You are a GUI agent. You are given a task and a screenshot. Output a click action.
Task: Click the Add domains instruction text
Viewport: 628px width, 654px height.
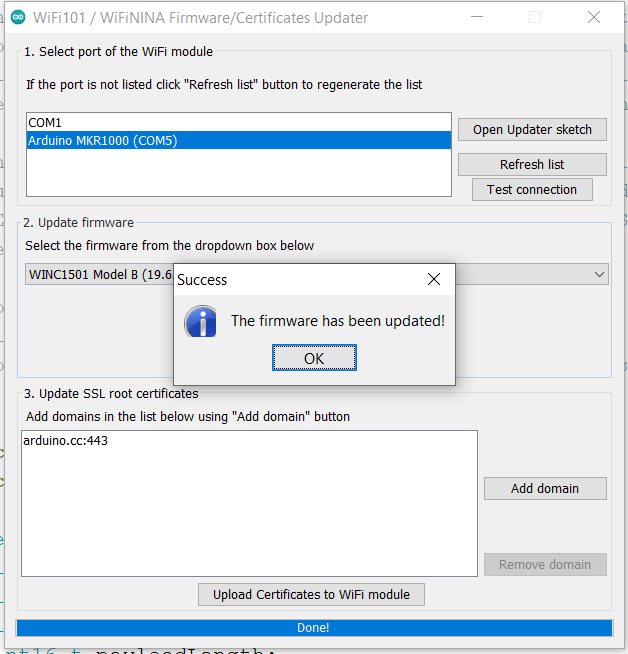[x=188, y=417]
